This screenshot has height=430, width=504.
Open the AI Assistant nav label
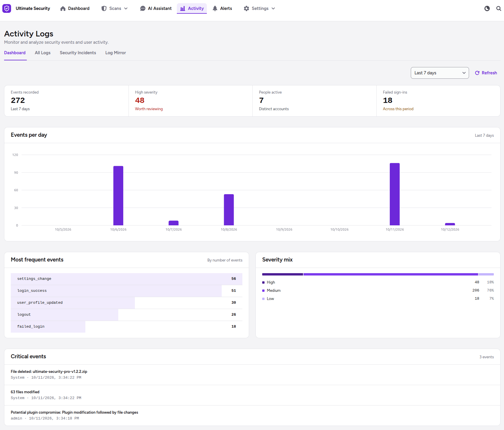click(160, 8)
